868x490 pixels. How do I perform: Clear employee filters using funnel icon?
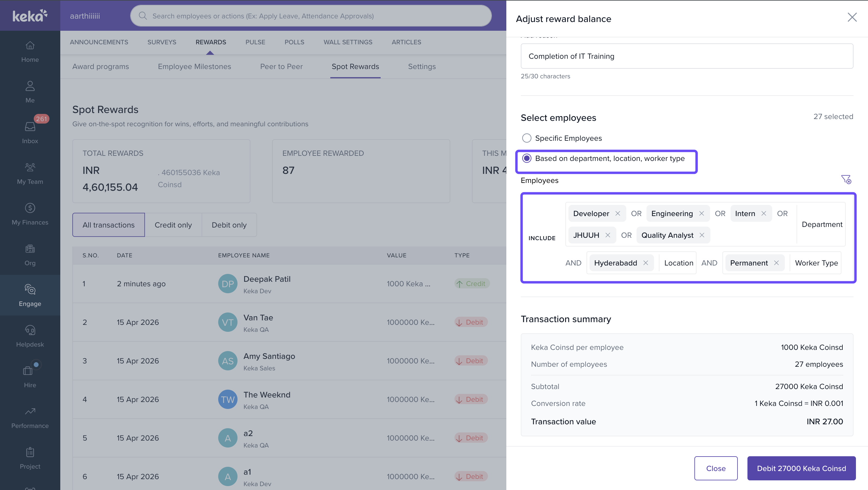tap(846, 179)
